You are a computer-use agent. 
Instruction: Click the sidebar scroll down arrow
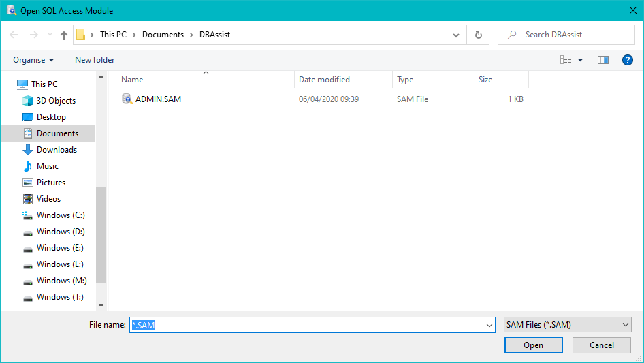pyautogui.click(x=101, y=305)
